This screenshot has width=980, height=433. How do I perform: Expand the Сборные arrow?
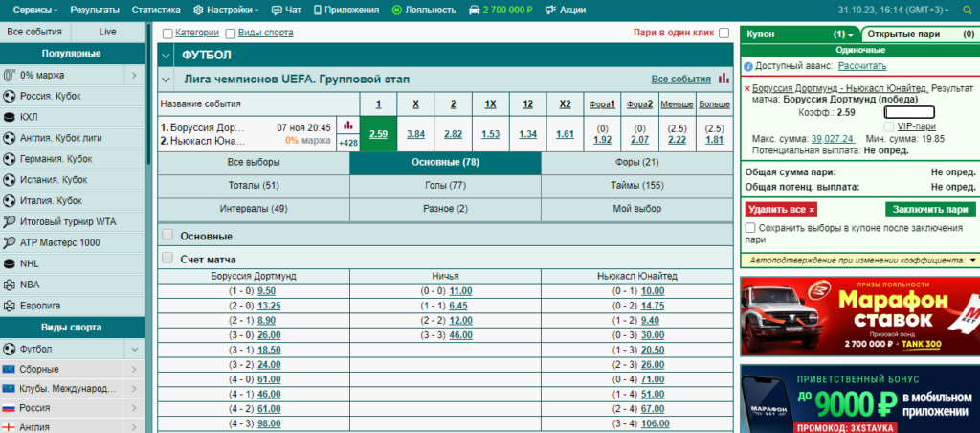click(x=134, y=370)
